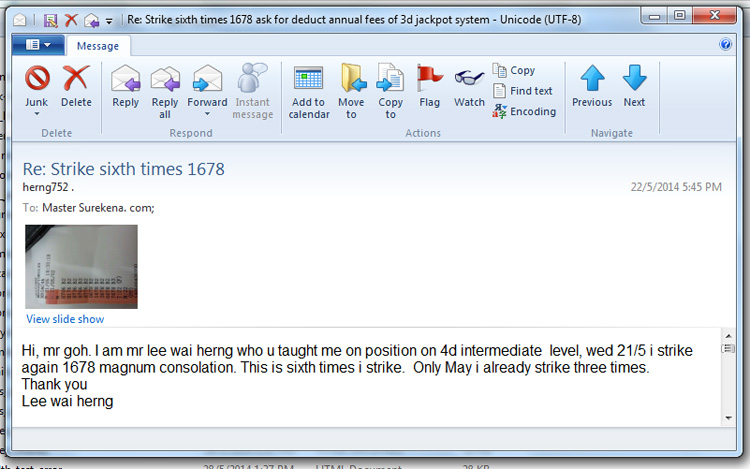Screen dimensions: 750x469
Task: Expand the Junk options arrow
Action: pyautogui.click(x=37, y=114)
